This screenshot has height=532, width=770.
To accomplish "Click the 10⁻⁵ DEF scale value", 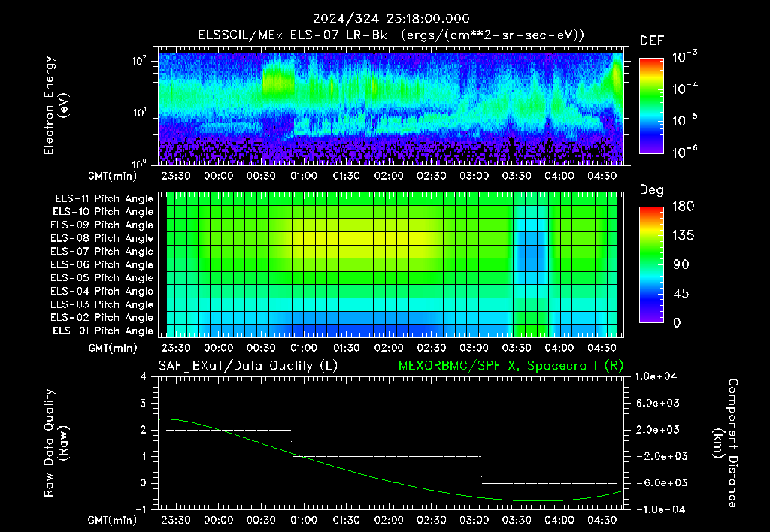I will (x=684, y=119).
